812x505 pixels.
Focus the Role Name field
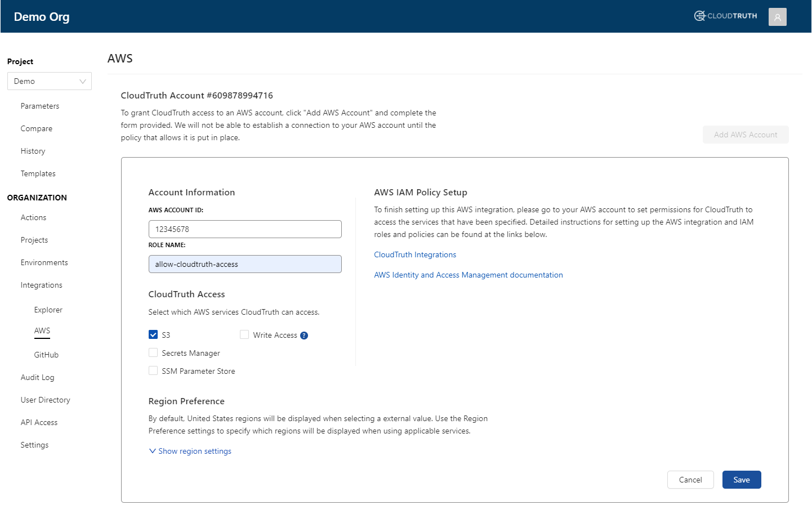[x=245, y=264]
